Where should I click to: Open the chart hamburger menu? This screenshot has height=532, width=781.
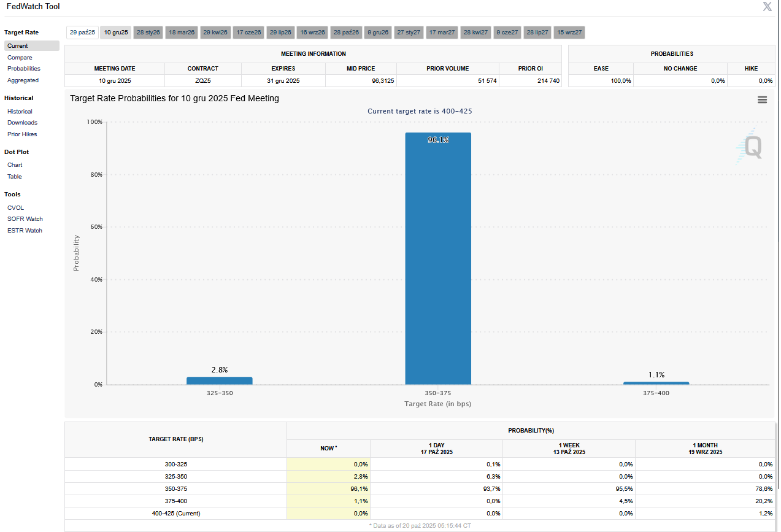(762, 99)
